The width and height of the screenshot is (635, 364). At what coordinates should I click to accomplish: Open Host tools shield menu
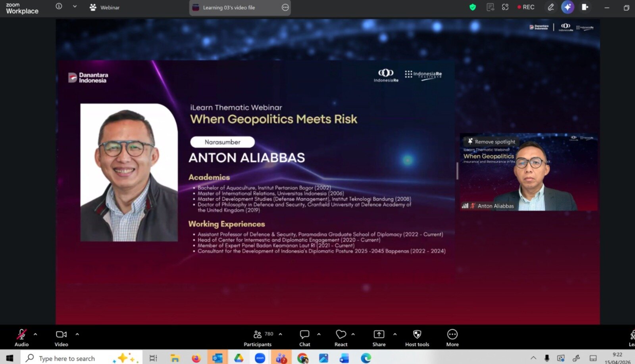pyautogui.click(x=417, y=338)
